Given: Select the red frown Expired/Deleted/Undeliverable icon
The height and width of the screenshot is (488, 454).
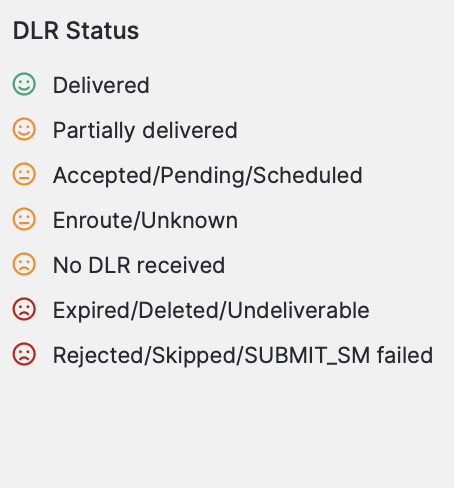Looking at the screenshot, I should [24, 309].
